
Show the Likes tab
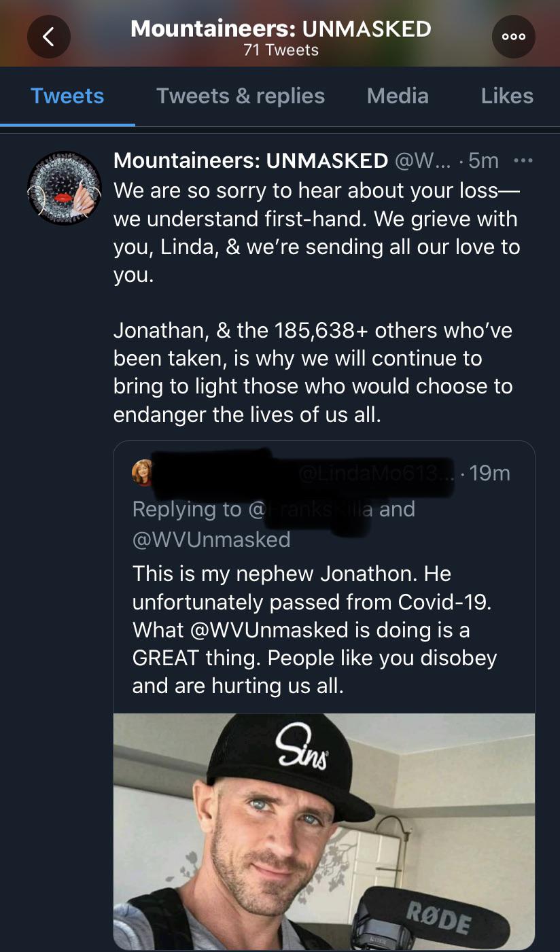point(507,96)
